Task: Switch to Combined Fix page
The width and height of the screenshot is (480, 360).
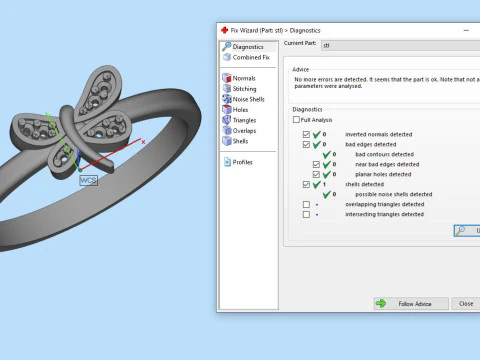Action: (251, 57)
